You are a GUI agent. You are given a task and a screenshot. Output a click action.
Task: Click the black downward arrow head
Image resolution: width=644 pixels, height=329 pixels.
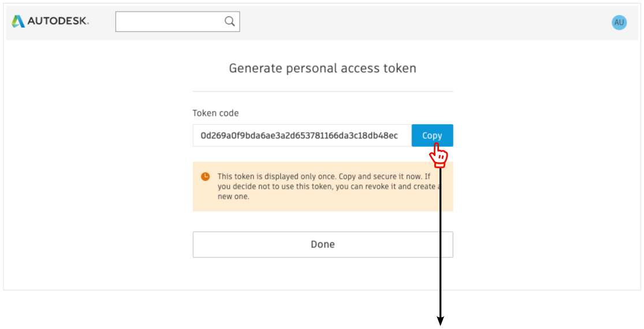[x=440, y=320]
